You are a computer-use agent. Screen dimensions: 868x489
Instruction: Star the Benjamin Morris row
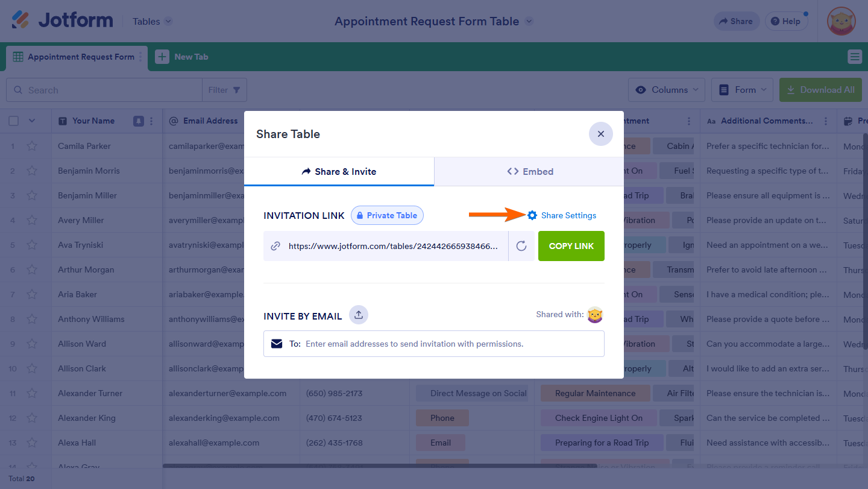[x=32, y=171]
